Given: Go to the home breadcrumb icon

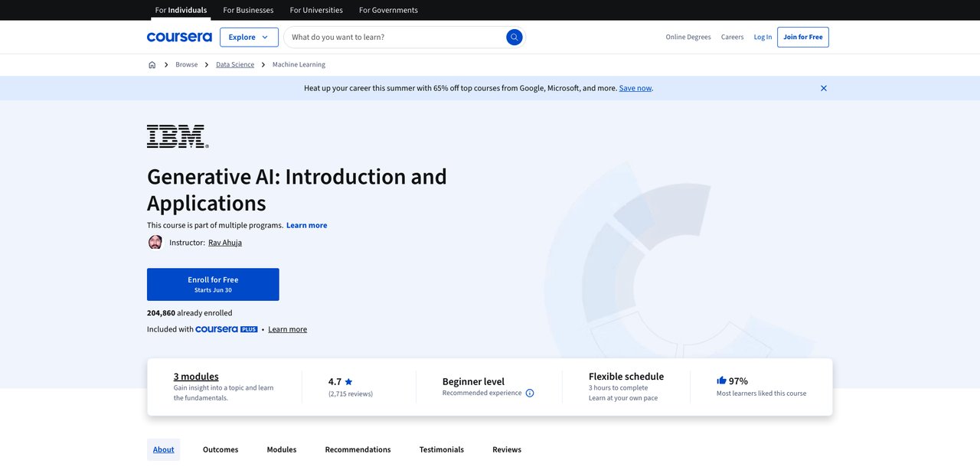Looking at the screenshot, I should [x=152, y=65].
